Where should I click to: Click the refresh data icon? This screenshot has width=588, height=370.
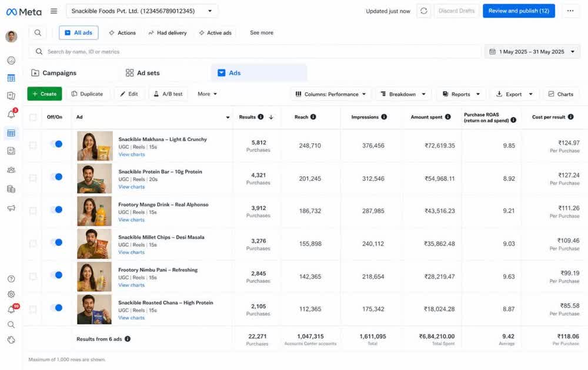424,11
